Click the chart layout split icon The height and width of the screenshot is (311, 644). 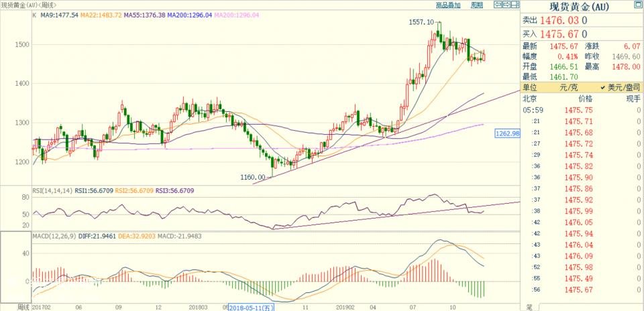(x=515, y=5)
